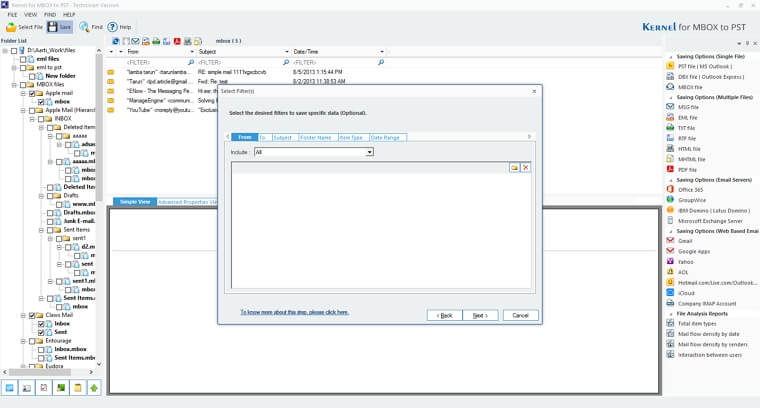The height and width of the screenshot is (408, 760).
Task: Toggle checkbox for D:\Aarti_Work\files root
Action: click(x=14, y=50)
